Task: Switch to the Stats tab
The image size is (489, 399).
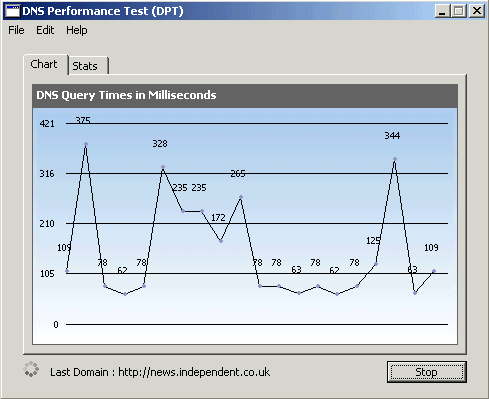Action: point(88,66)
